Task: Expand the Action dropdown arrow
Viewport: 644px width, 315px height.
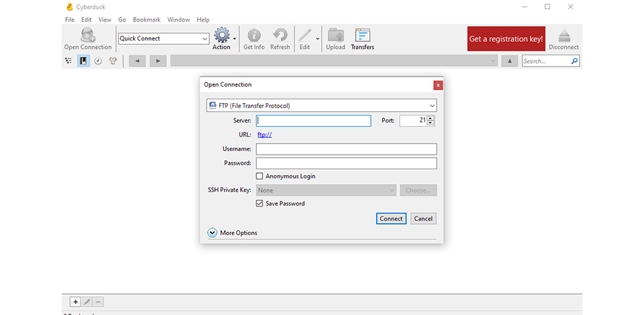Action: point(234,38)
